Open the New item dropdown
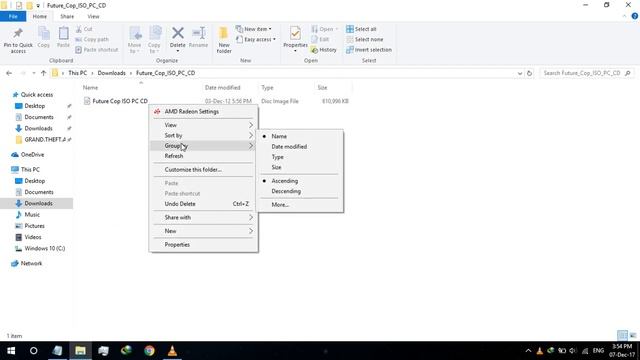 (x=253, y=29)
